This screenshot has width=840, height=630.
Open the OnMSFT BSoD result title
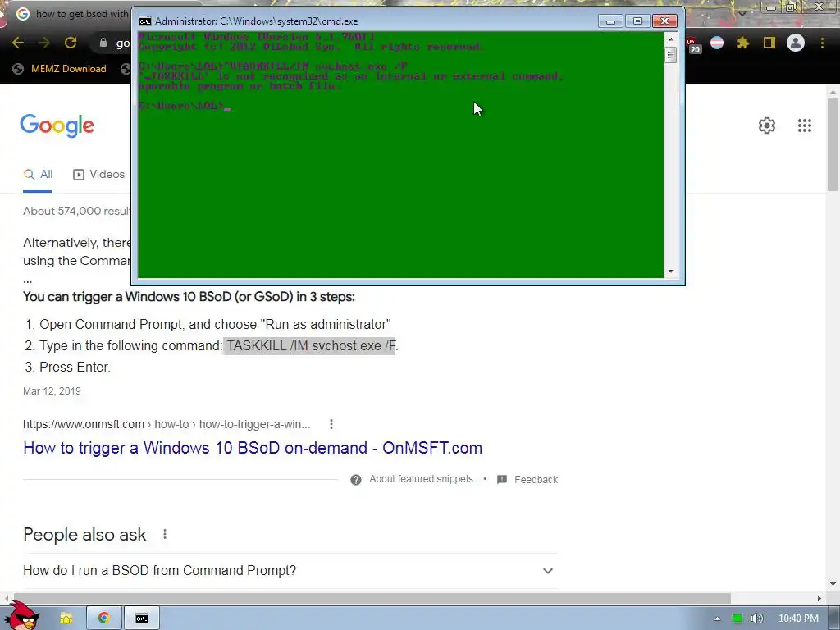click(x=253, y=448)
